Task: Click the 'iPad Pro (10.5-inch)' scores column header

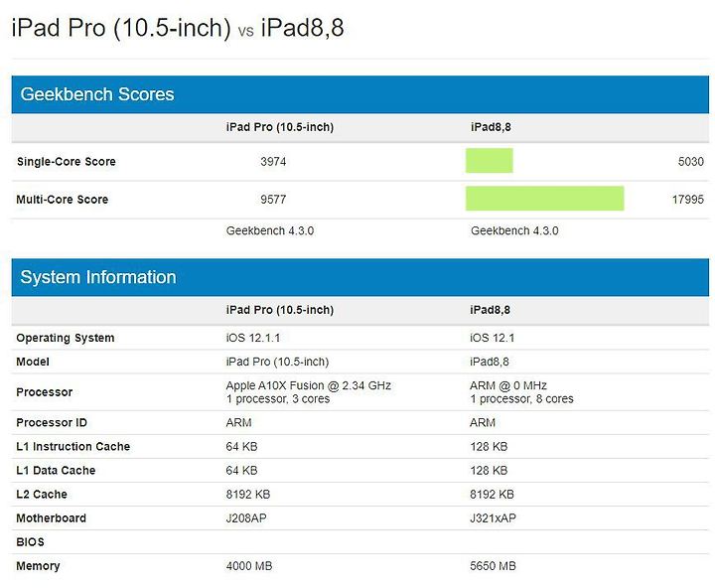Action: (280, 127)
